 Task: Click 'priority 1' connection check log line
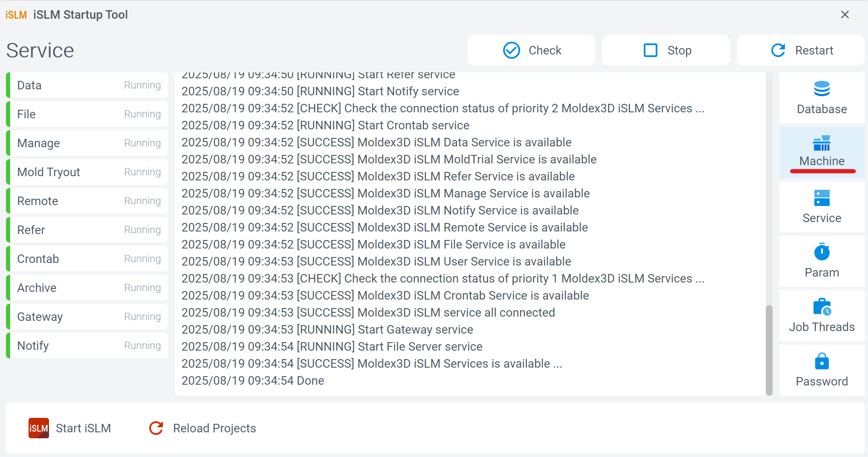443,278
